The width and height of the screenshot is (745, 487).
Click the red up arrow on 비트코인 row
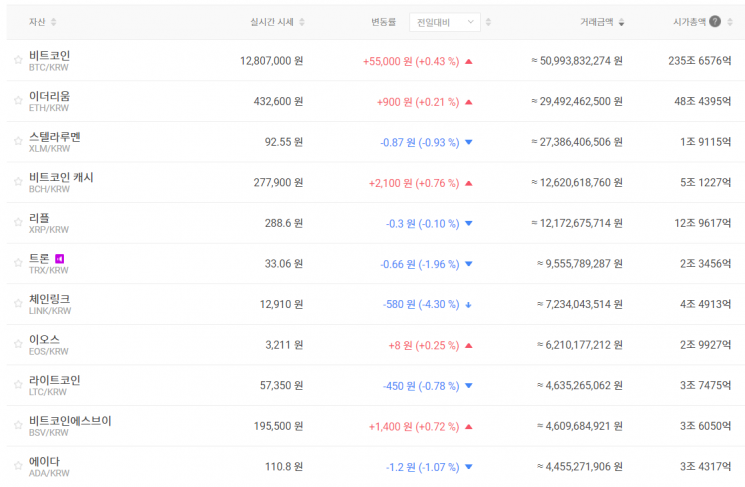[469, 61]
